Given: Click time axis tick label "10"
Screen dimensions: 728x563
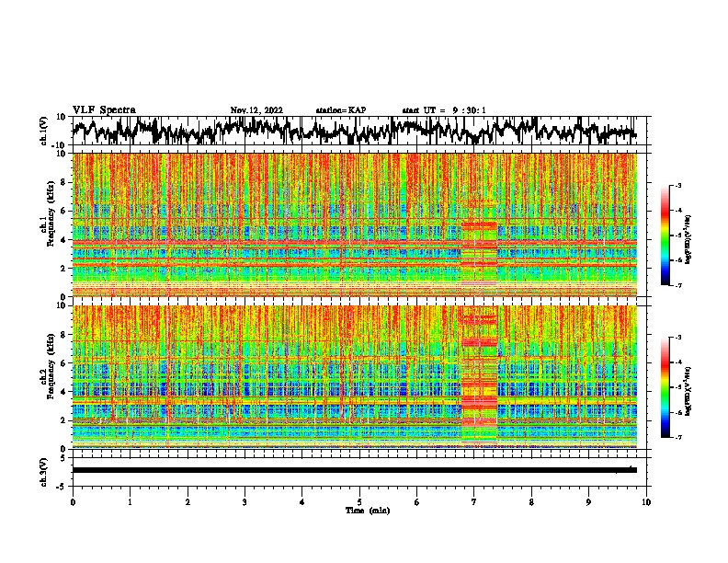Looking at the screenshot, I should point(646,502).
